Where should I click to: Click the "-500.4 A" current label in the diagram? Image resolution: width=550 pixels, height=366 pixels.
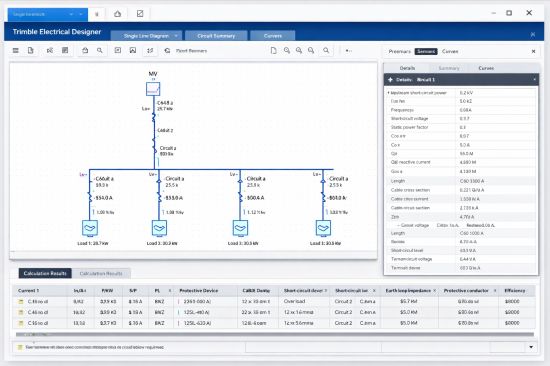pos(255,198)
